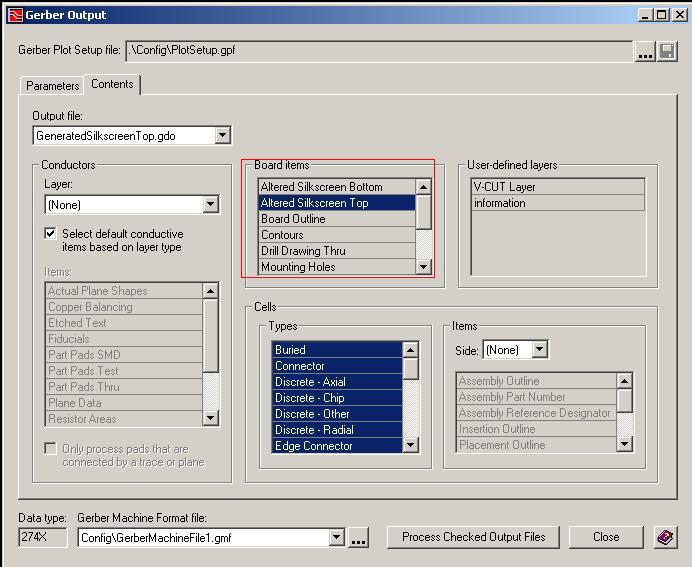The height and width of the screenshot is (567, 692).
Task: Select Mounting Holes board item
Action: coord(337,267)
